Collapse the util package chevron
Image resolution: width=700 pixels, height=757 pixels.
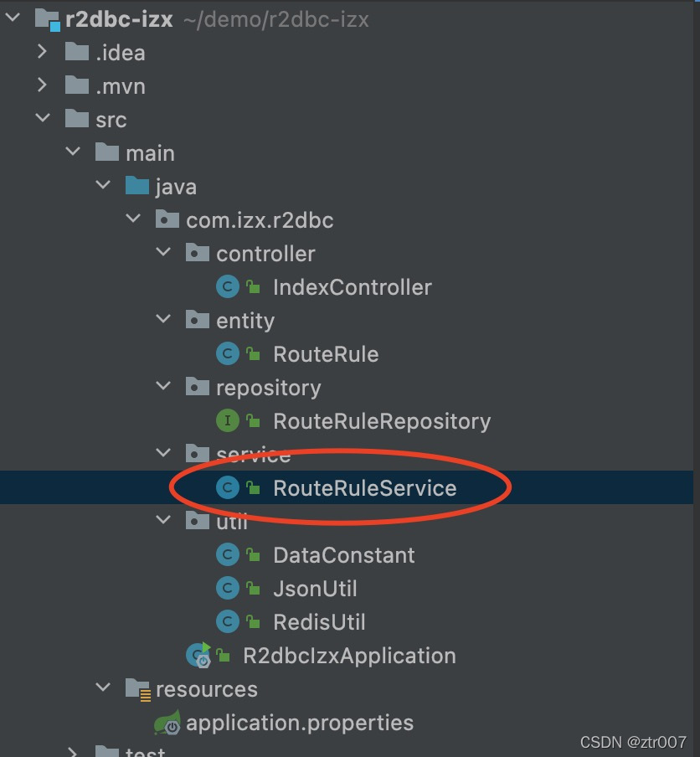click(x=163, y=520)
